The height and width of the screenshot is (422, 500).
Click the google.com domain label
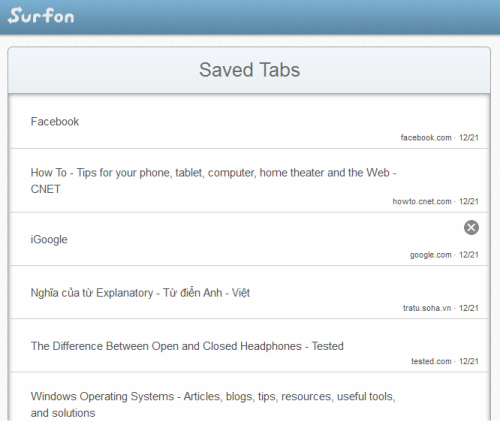coord(430,255)
